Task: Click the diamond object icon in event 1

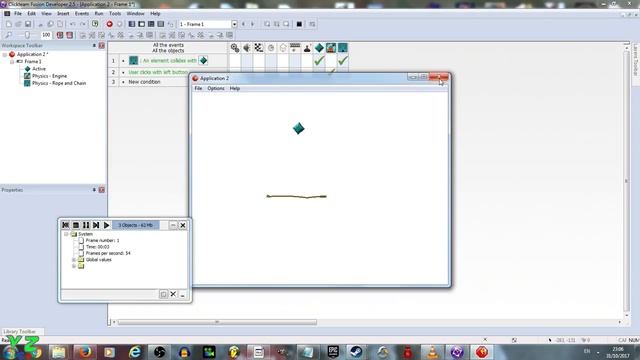Action: coord(203,60)
